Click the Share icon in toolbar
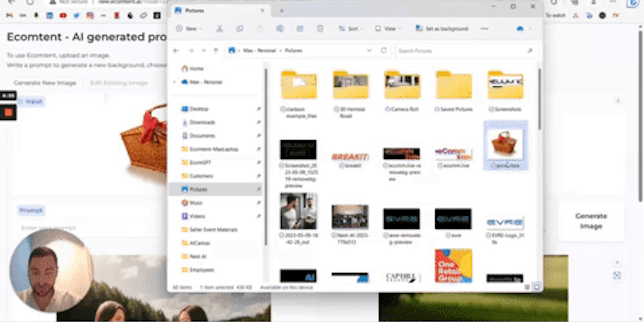Image resolution: width=644 pixels, height=322 pixels. 300,29
